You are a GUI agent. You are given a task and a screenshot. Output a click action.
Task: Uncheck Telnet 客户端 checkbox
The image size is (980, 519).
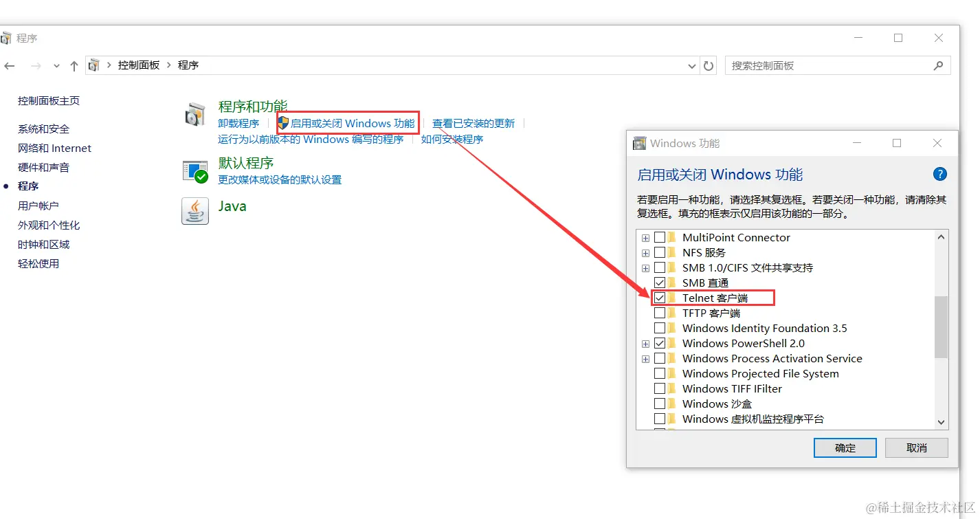tap(660, 298)
